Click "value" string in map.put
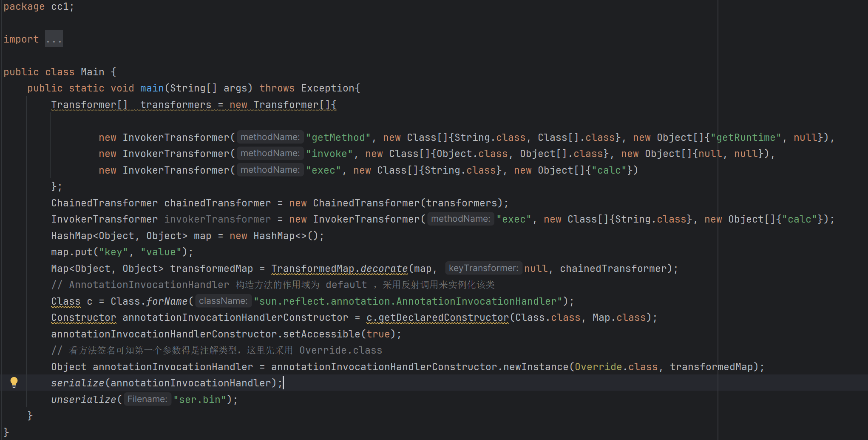868x440 pixels. (x=161, y=252)
